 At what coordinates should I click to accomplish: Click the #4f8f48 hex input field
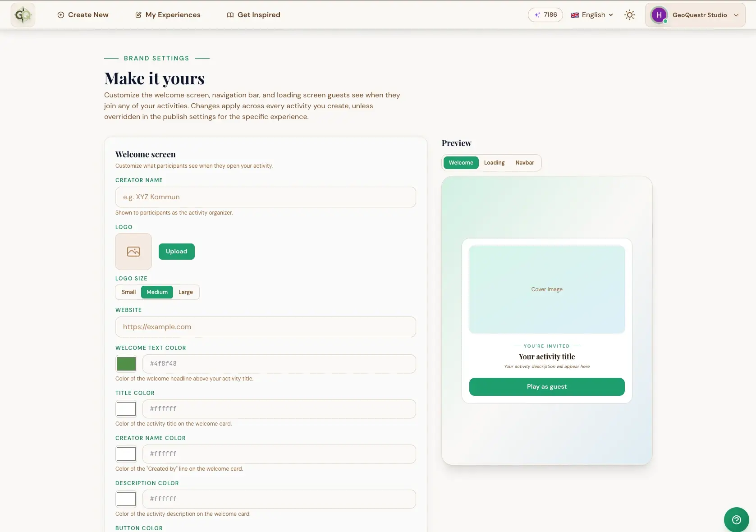(279, 364)
